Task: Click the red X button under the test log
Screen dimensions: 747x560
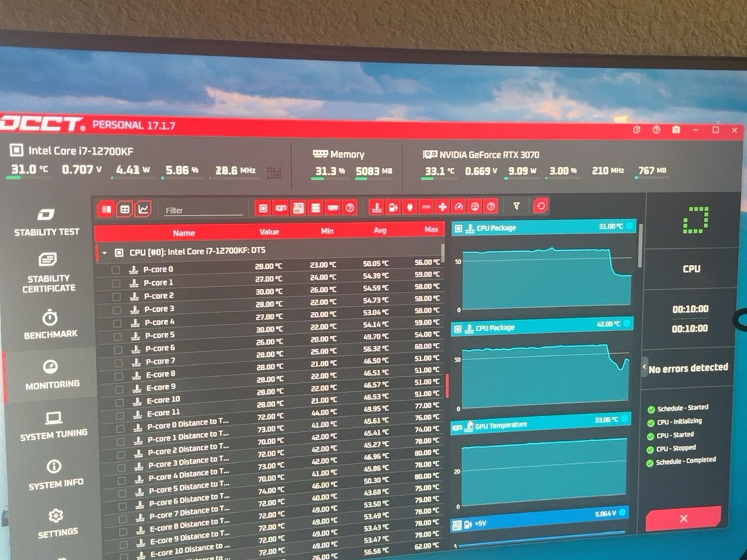Action: click(x=683, y=518)
